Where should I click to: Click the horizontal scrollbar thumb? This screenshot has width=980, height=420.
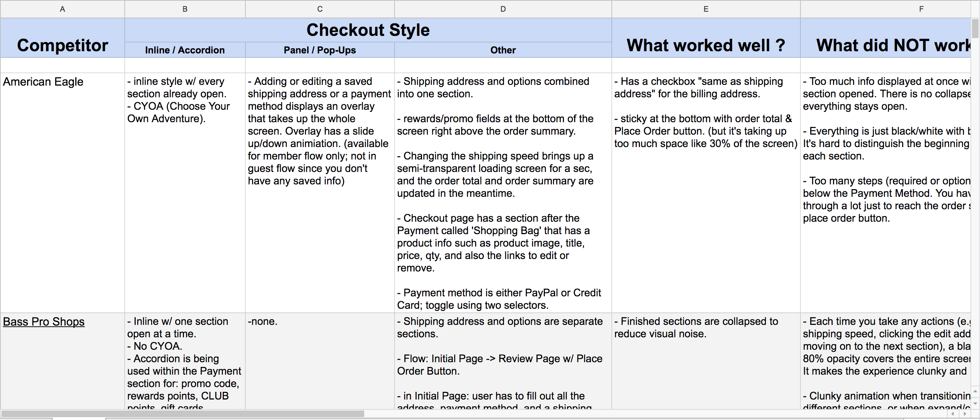click(x=182, y=413)
